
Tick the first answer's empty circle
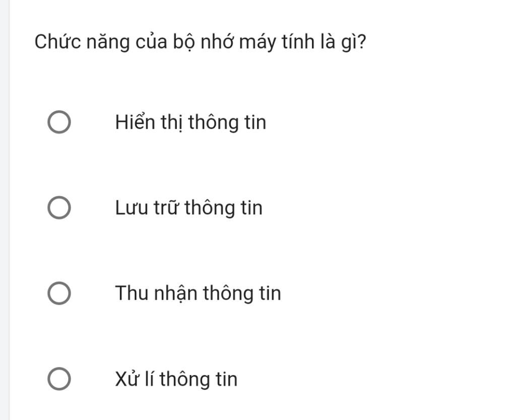point(59,122)
